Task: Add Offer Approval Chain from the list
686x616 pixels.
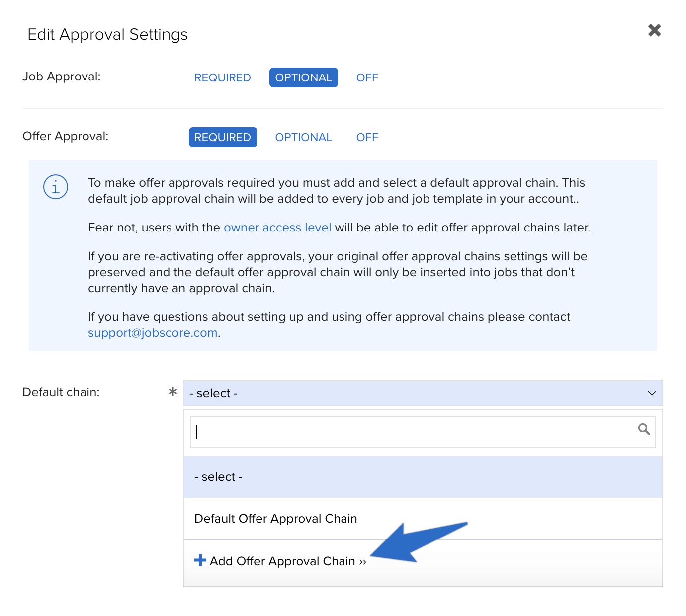Action: pos(423,563)
